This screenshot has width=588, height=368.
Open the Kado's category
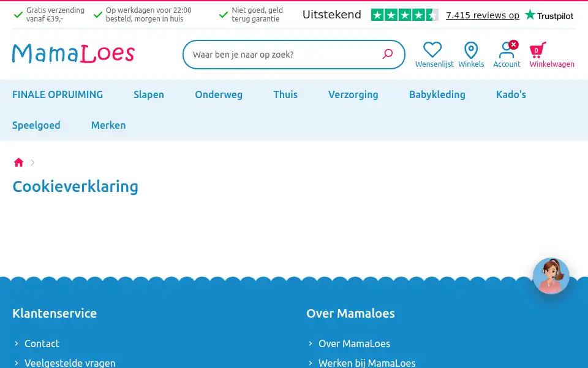511,94
